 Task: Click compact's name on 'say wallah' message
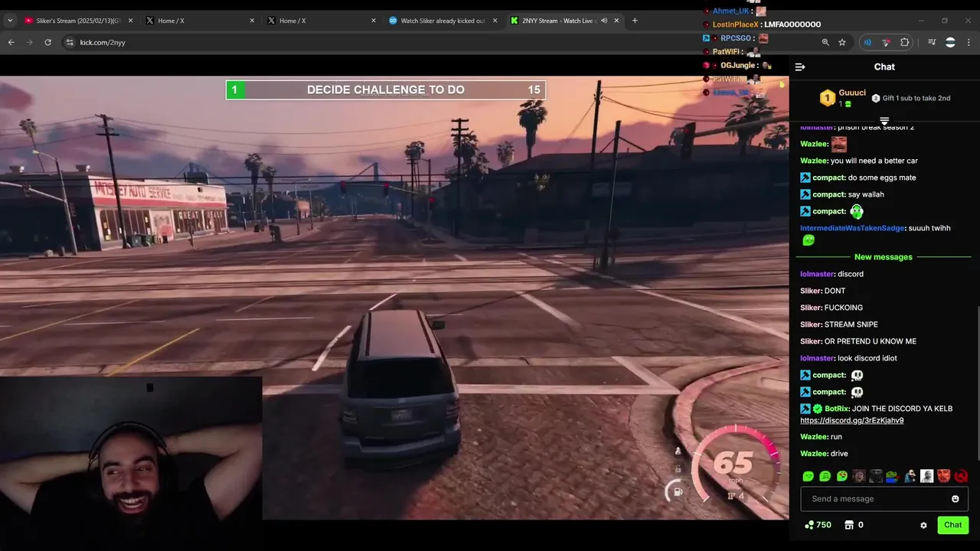(x=828, y=194)
